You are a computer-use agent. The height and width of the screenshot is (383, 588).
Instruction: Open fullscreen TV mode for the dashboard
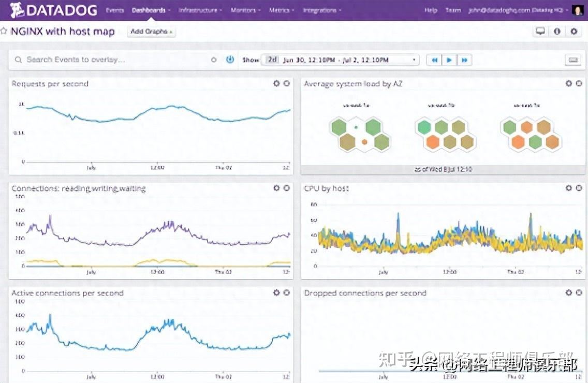(540, 32)
